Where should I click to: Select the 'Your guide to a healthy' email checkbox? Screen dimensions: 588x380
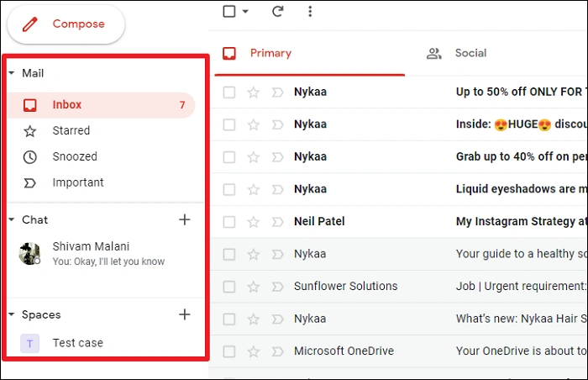pyautogui.click(x=229, y=254)
